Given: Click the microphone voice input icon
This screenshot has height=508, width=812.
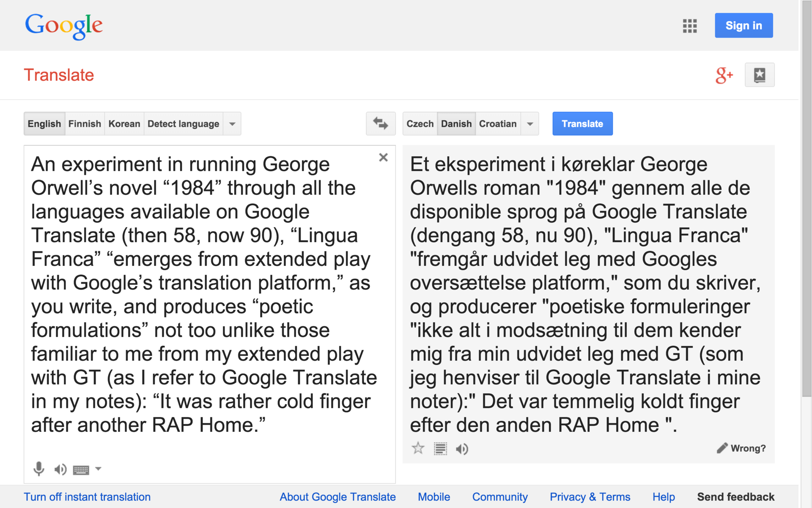Looking at the screenshot, I should point(38,469).
